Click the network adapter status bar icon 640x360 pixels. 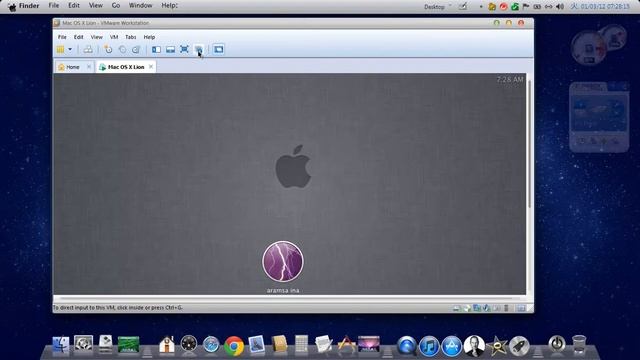477,308
